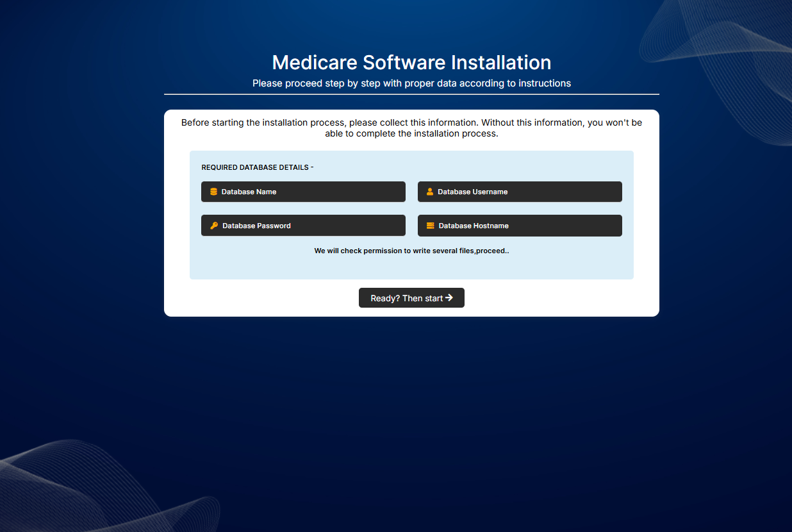Screen dimensions: 792x532
Task: Click empty light-blue area below the permission note
Action: 411,268
